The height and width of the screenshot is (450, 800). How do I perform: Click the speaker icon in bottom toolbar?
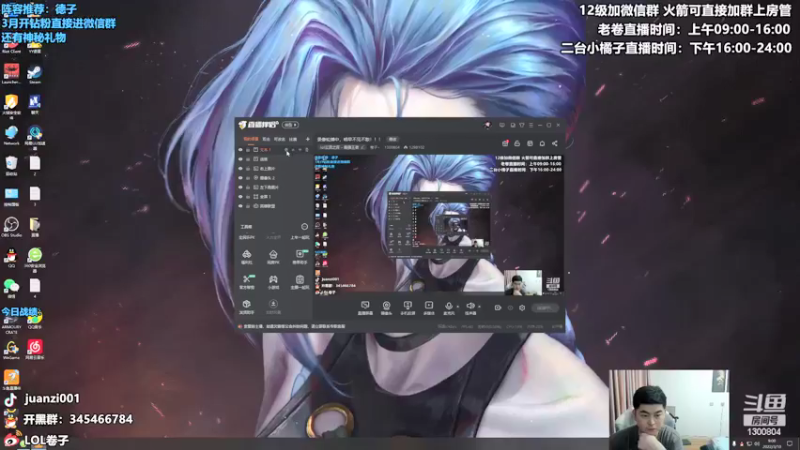coord(470,307)
